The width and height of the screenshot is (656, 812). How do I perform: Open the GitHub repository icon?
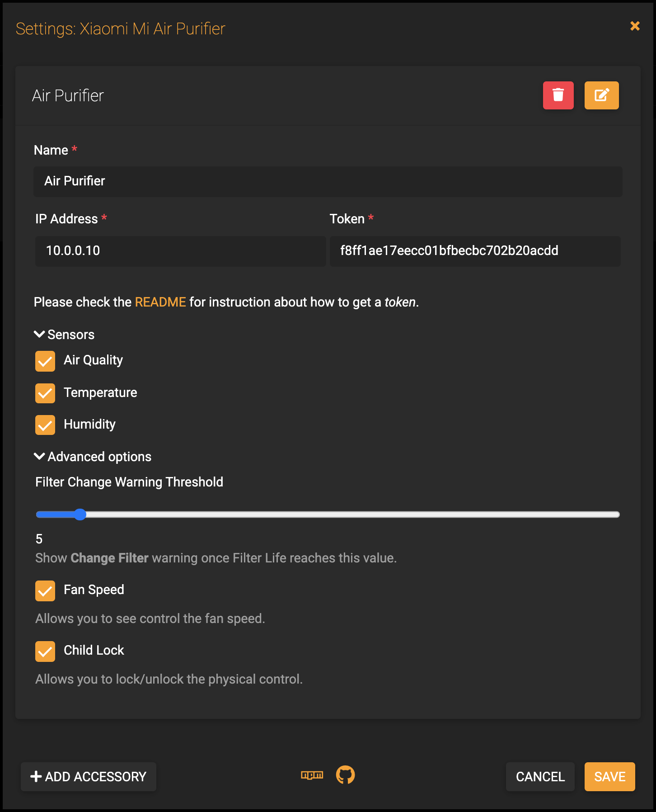tap(346, 775)
